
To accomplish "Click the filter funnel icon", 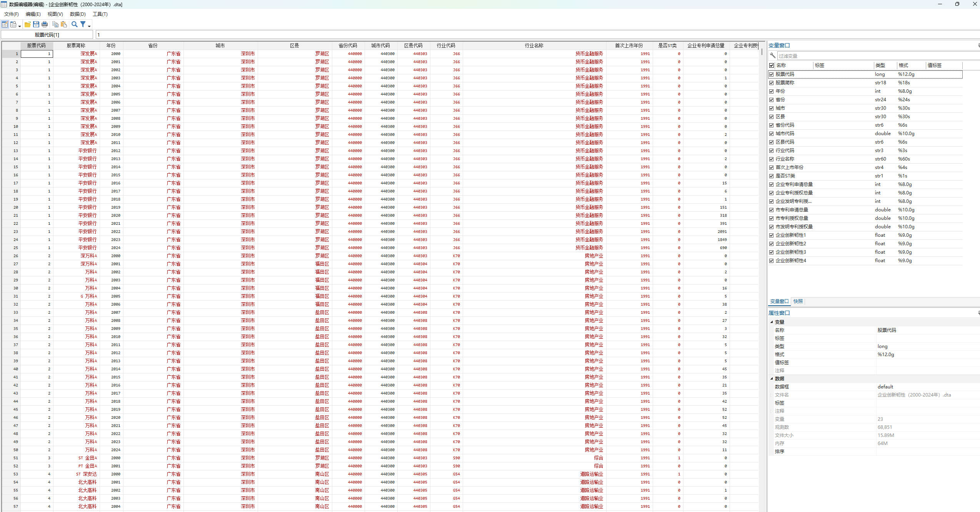I will (83, 24).
